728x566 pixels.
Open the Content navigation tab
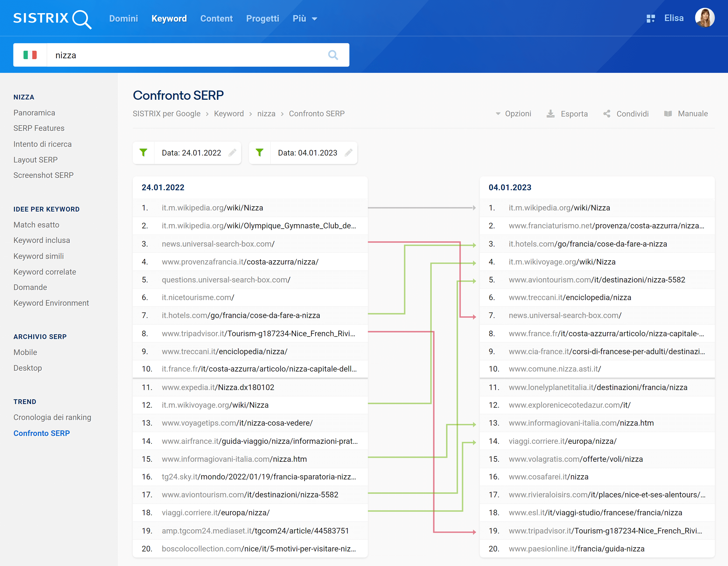pos(216,19)
